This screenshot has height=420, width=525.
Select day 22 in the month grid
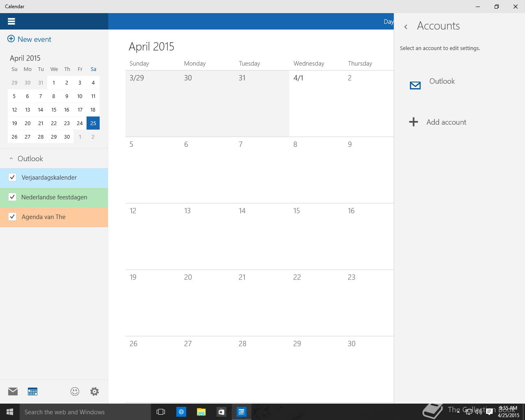[x=316, y=303]
